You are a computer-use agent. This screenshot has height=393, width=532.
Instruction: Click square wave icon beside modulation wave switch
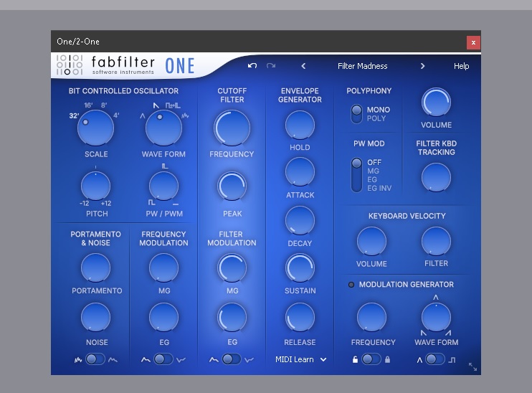click(452, 360)
